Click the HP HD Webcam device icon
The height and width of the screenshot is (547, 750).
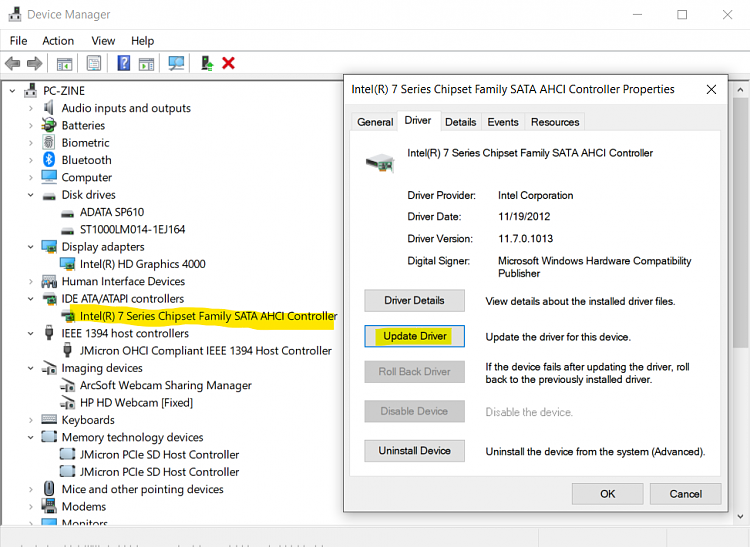67,403
